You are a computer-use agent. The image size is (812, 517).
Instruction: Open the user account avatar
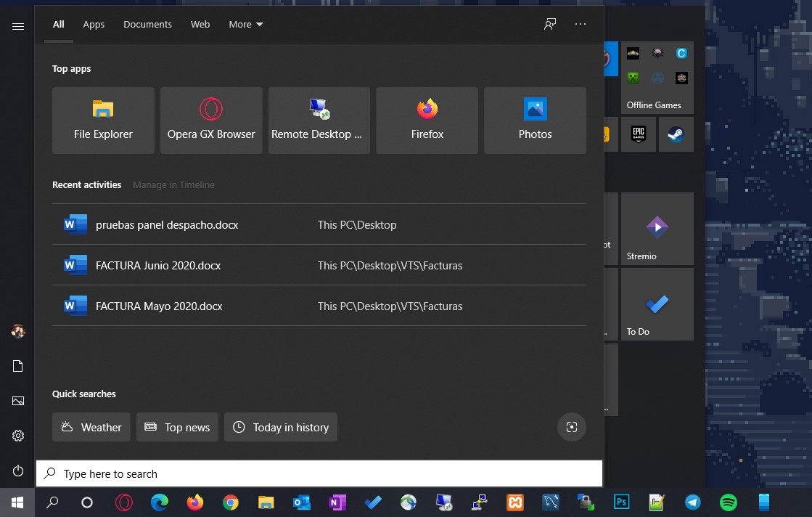pyautogui.click(x=18, y=331)
